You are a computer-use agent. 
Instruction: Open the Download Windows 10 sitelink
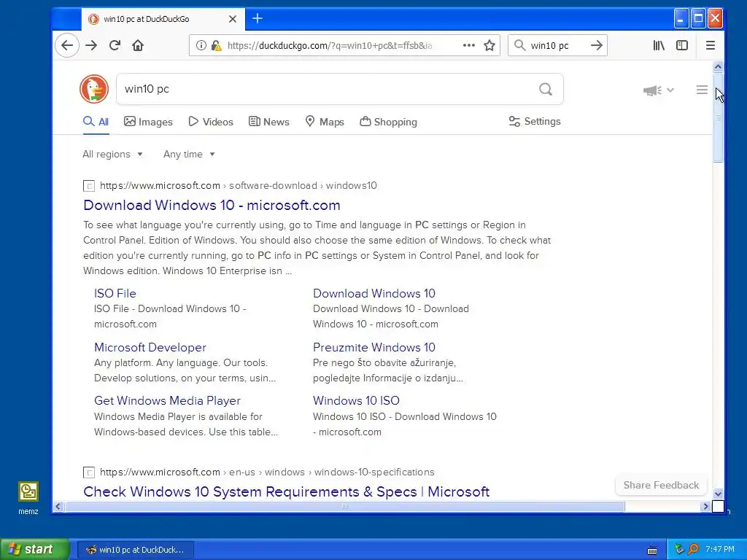point(374,293)
